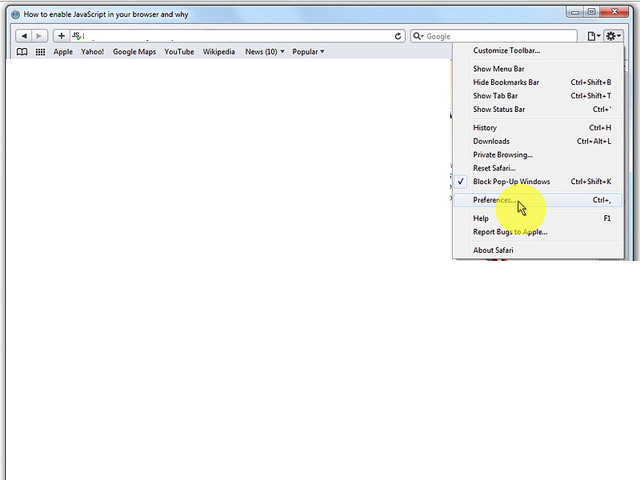Open the Top Sites grid icon
640x480 pixels.
coord(40,52)
